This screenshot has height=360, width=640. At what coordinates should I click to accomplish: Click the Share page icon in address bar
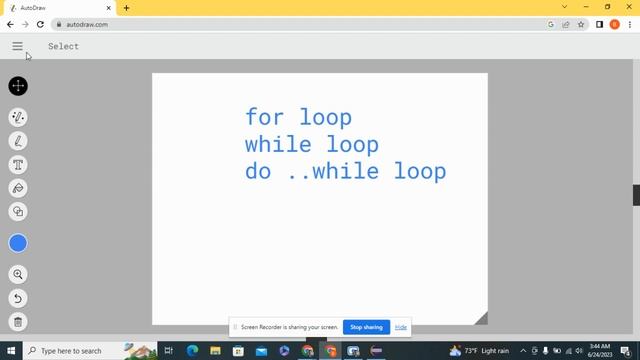[566, 24]
